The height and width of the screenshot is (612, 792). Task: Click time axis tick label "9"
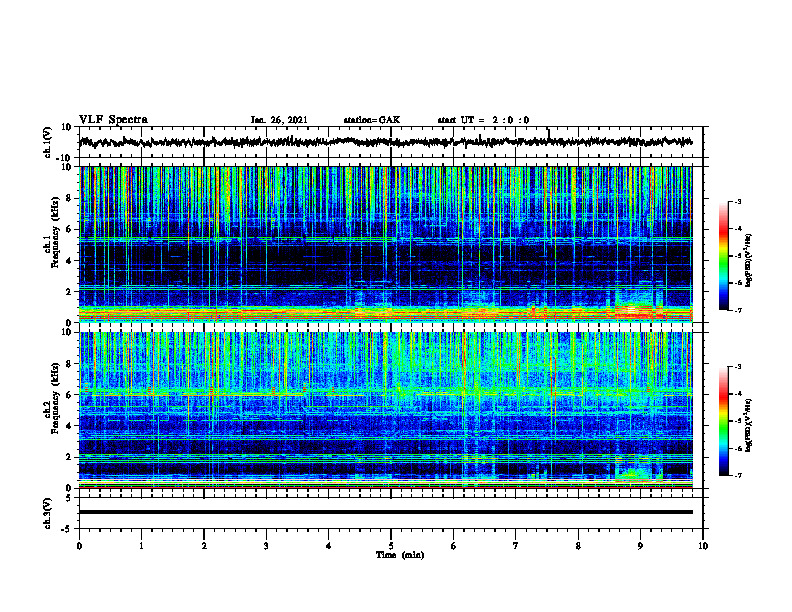coord(640,546)
